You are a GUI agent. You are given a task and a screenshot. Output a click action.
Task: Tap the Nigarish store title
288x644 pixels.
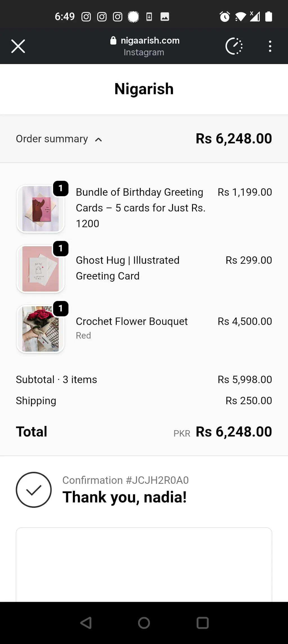[144, 89]
